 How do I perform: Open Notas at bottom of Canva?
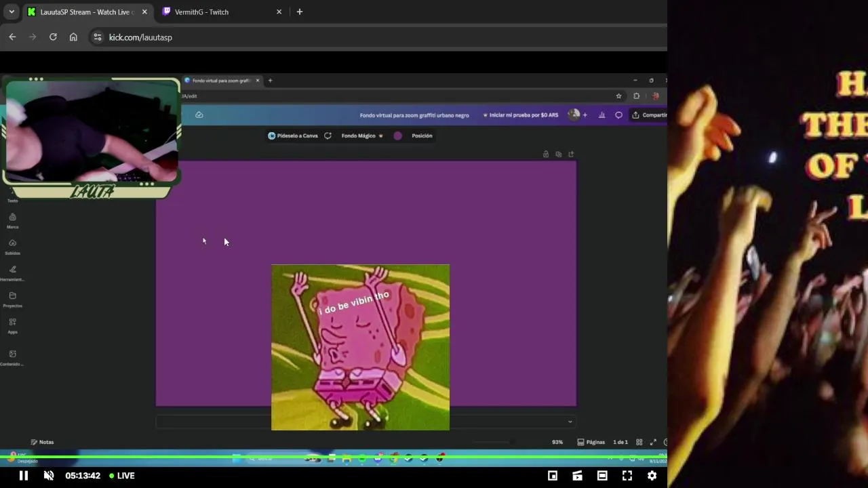pyautogui.click(x=42, y=442)
